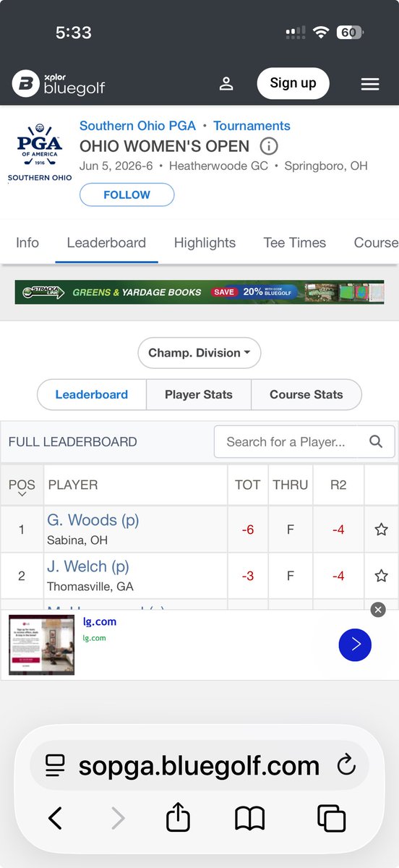Switch to the Highlights tab
This screenshot has height=868, width=399.
[205, 243]
